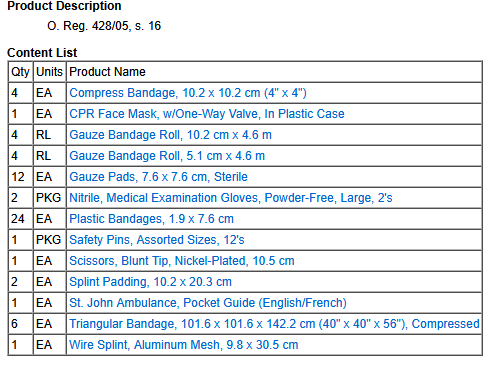Open Splint Padding product link
The image size is (495, 369).
[x=150, y=282]
